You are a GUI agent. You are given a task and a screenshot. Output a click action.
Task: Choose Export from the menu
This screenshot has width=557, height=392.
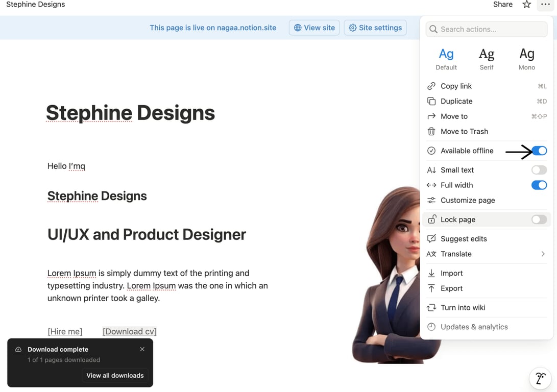pos(487,288)
